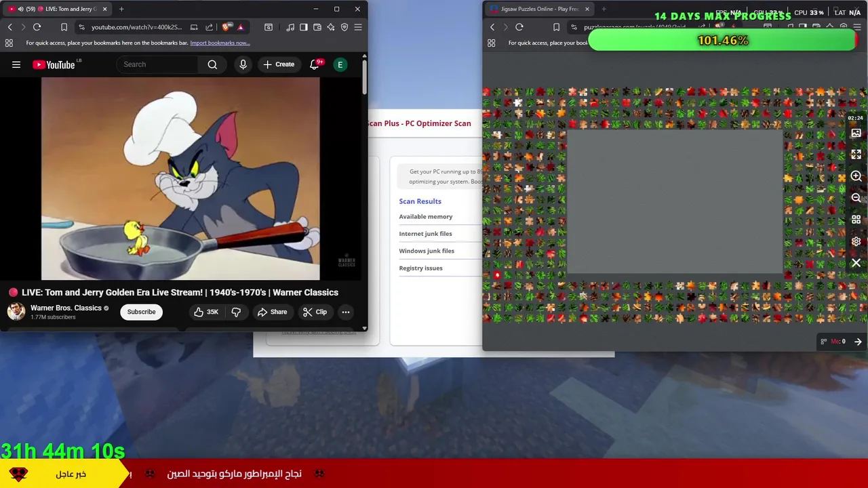
Task: Open the account avatar 'E' menu
Action: pyautogui.click(x=340, y=64)
